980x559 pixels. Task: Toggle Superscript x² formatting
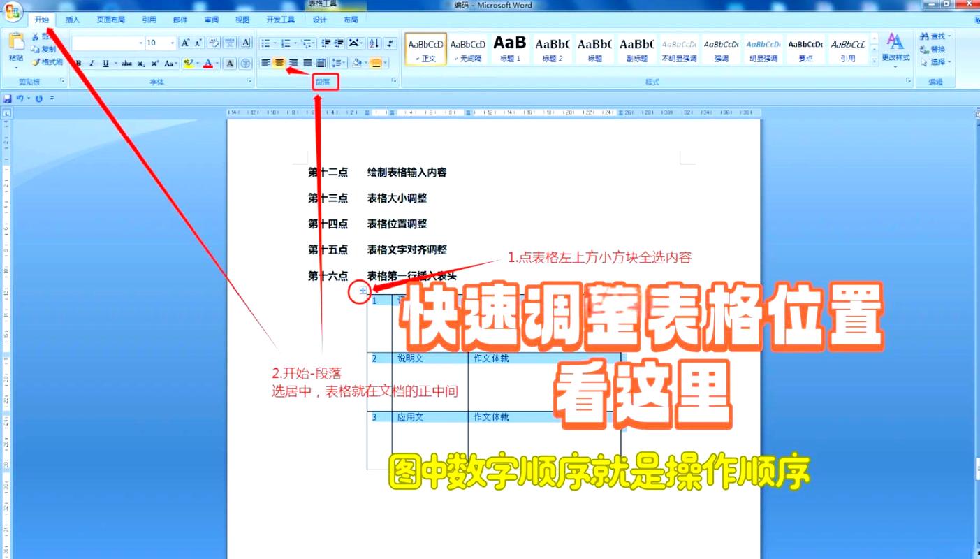coord(154,64)
